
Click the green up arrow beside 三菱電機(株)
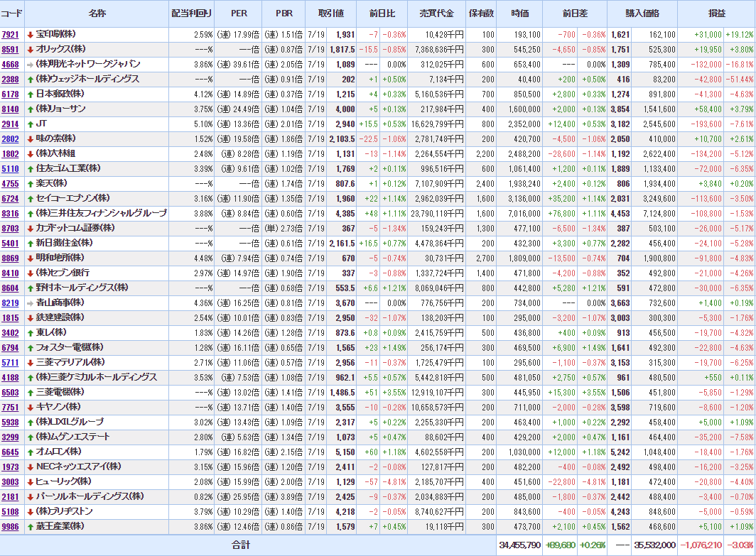tap(30, 393)
